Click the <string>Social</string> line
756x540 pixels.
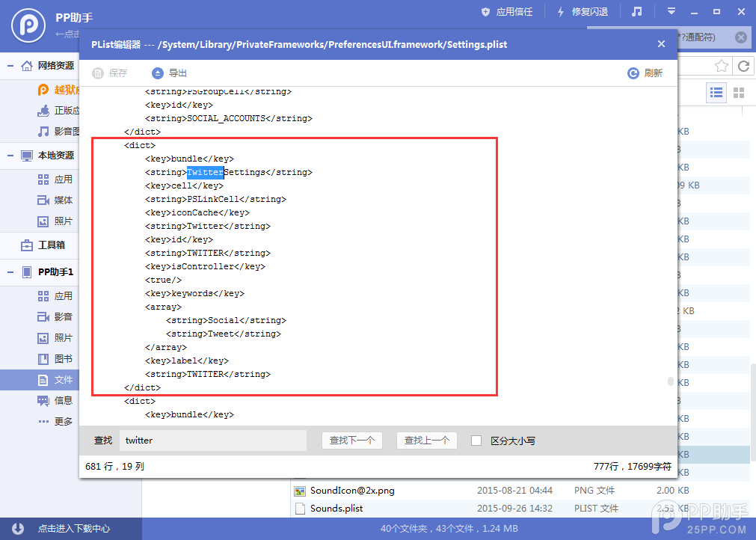pyautogui.click(x=226, y=321)
